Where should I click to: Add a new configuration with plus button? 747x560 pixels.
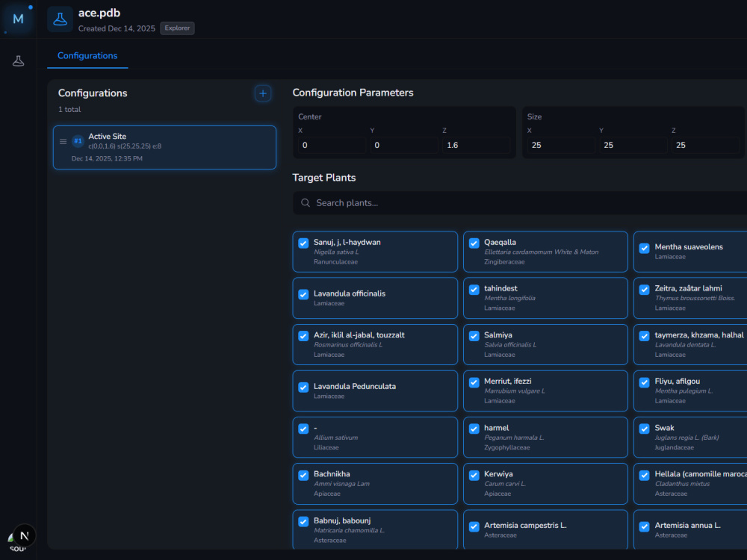point(262,93)
